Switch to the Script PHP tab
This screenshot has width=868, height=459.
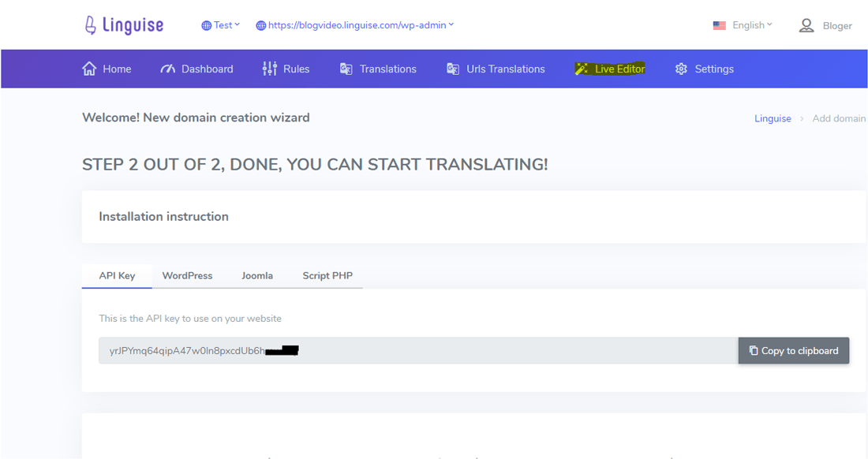pos(327,275)
